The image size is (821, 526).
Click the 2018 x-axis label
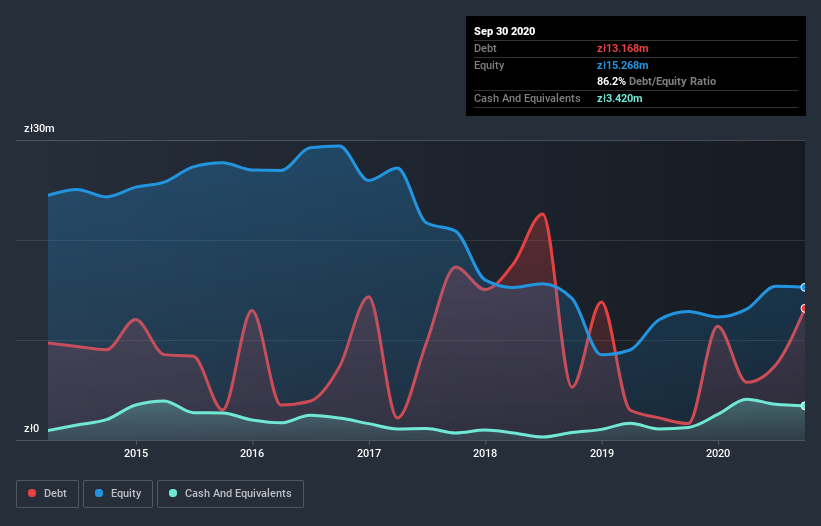tap(485, 453)
